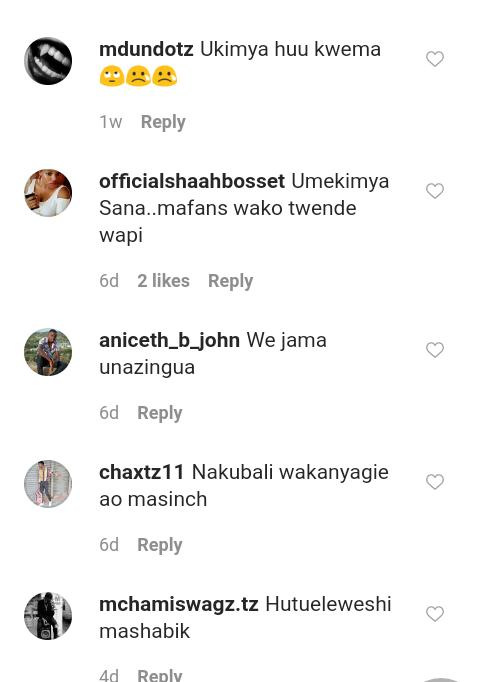480x682 pixels.
Task: Open mdundotz's profile picture
Action: (x=48, y=61)
